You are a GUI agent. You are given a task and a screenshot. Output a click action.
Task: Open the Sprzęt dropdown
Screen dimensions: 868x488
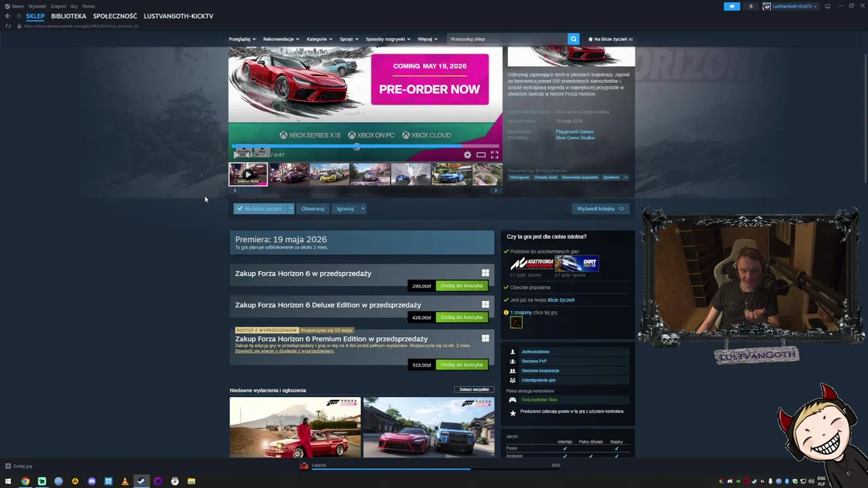[x=349, y=39]
